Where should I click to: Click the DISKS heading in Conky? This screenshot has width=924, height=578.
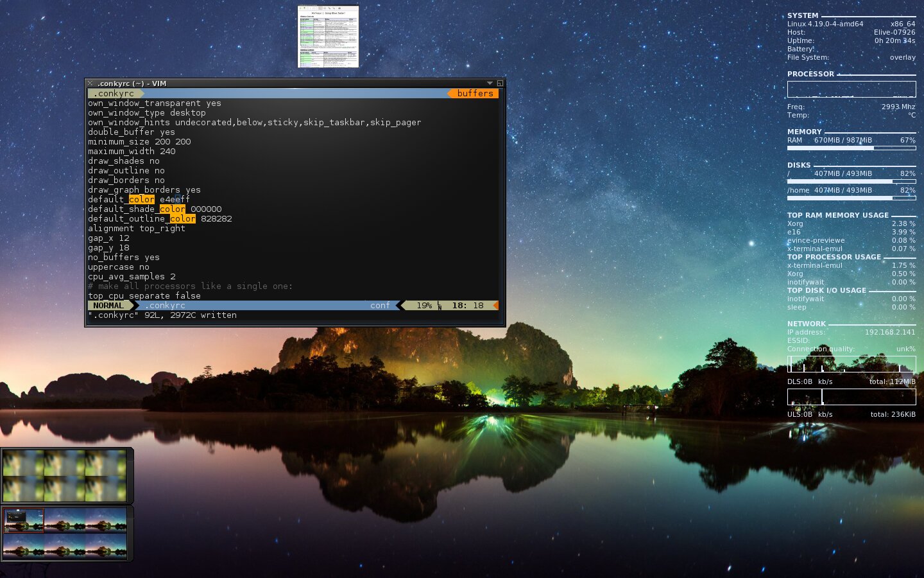pos(799,165)
